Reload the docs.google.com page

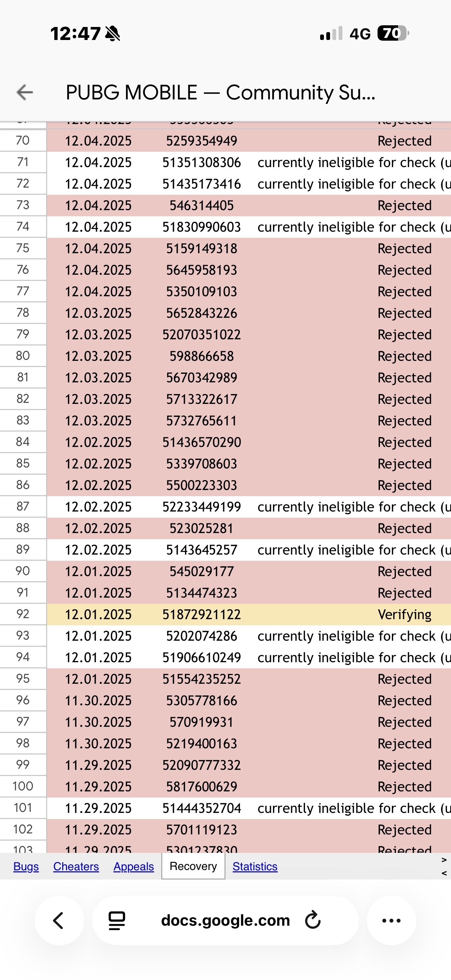tap(313, 920)
